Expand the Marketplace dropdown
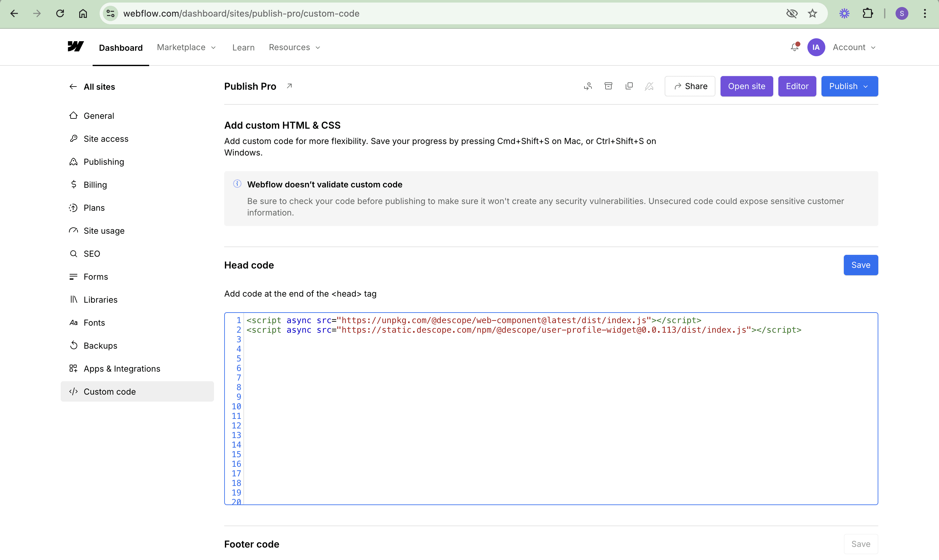The height and width of the screenshot is (560, 939). click(187, 47)
